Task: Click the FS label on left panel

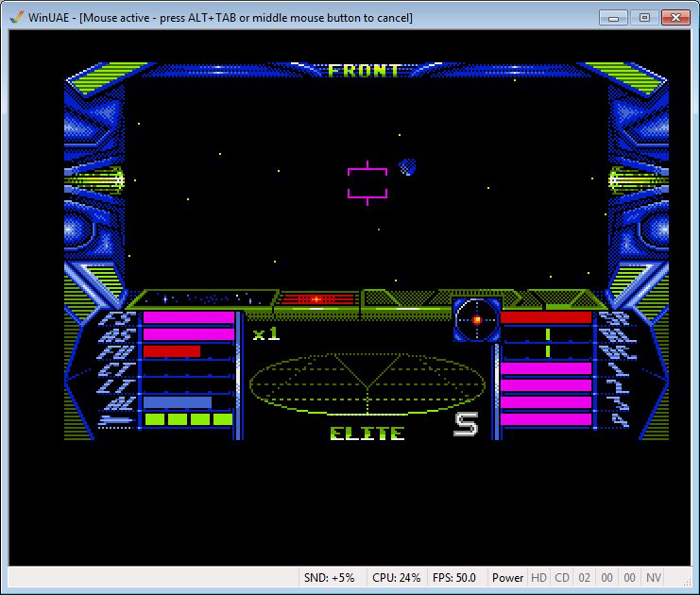Action: [x=117, y=318]
